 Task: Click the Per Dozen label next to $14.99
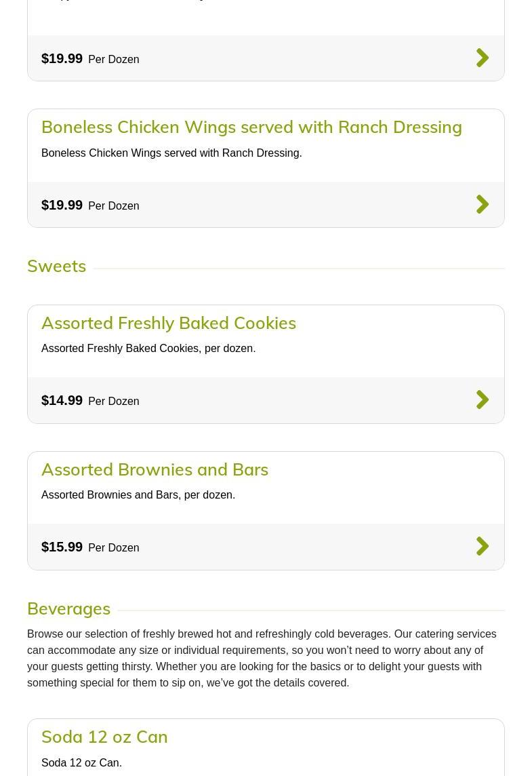[x=114, y=402]
